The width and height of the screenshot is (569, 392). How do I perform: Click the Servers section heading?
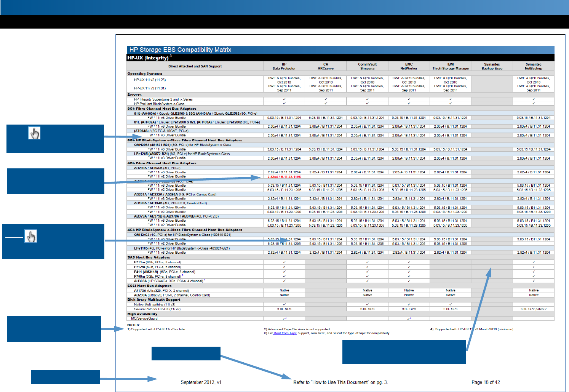[x=134, y=94]
